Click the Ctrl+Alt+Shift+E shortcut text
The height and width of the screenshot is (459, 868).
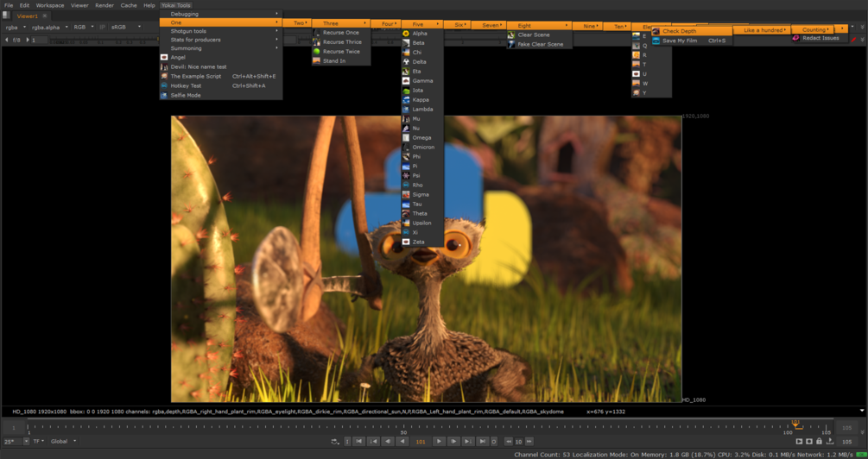point(254,76)
